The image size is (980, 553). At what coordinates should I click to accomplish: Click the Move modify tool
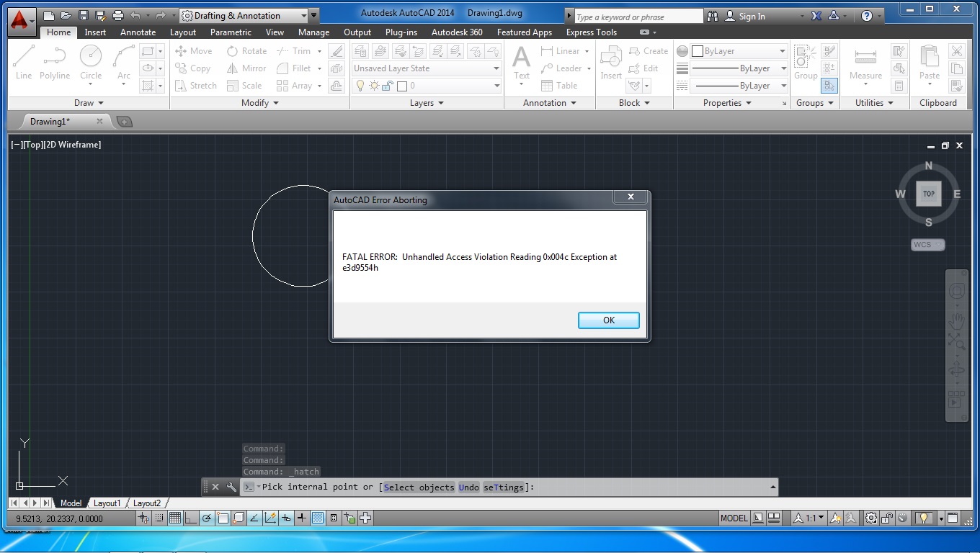pos(193,51)
